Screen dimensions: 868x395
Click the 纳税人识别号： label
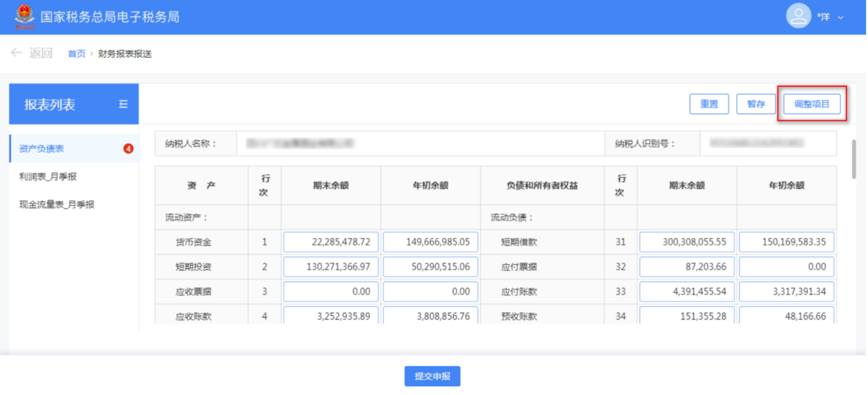pos(645,143)
